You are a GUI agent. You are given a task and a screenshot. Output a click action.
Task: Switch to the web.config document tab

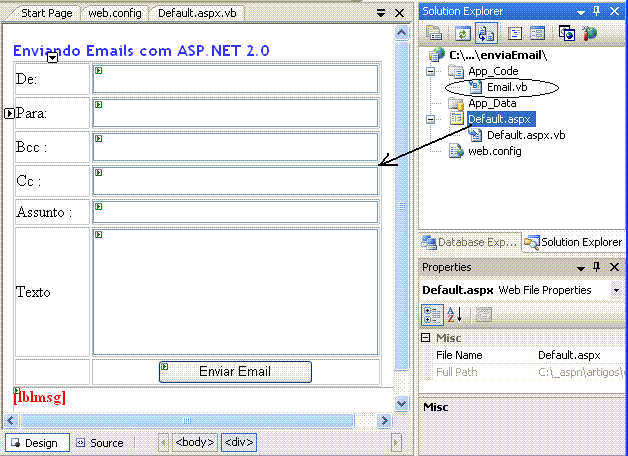(115, 13)
